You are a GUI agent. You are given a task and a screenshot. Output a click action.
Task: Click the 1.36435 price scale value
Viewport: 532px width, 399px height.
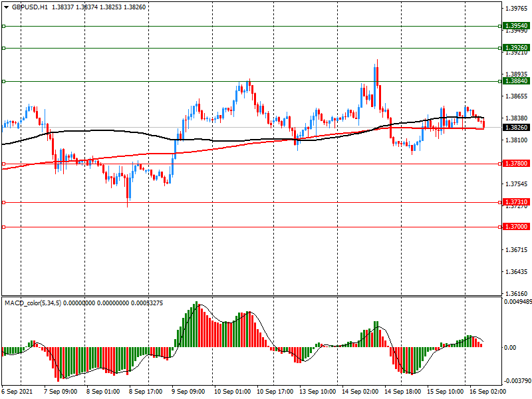(x=517, y=272)
